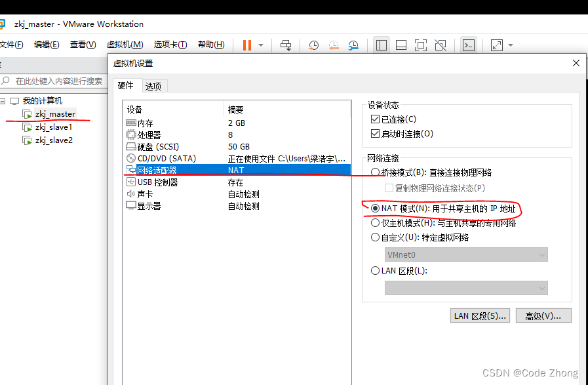Screen dimensions: 588x385
Task: Click the 50 GB hard disk summary
Action: (x=239, y=147)
